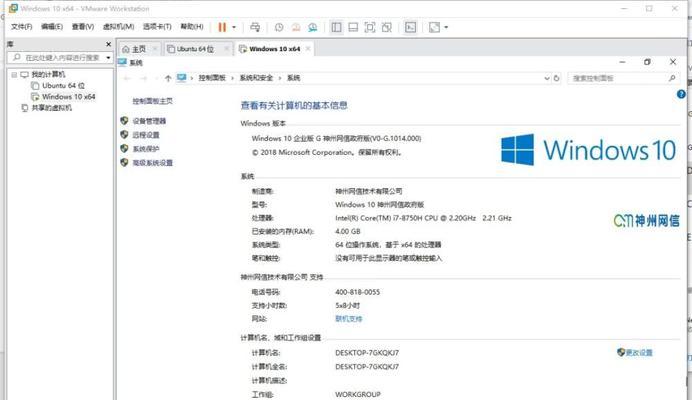
Task: Click the computer icon in the address bar
Action: 181,78
